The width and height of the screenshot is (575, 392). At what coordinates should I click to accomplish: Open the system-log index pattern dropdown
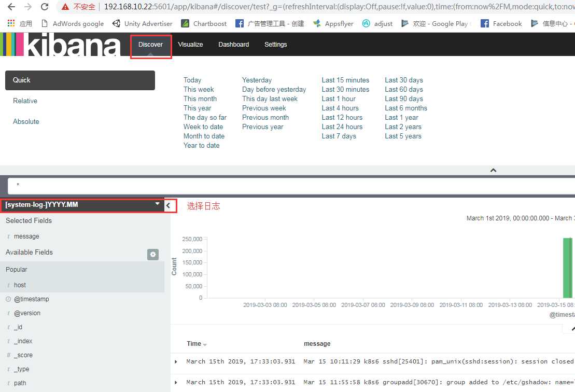coord(82,205)
